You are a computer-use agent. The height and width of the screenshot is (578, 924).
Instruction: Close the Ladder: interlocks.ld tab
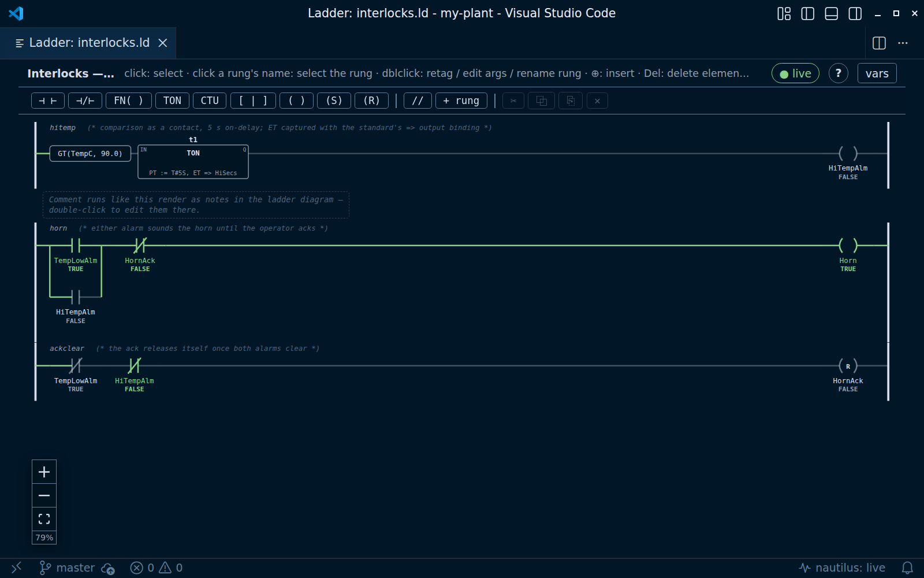pos(163,43)
